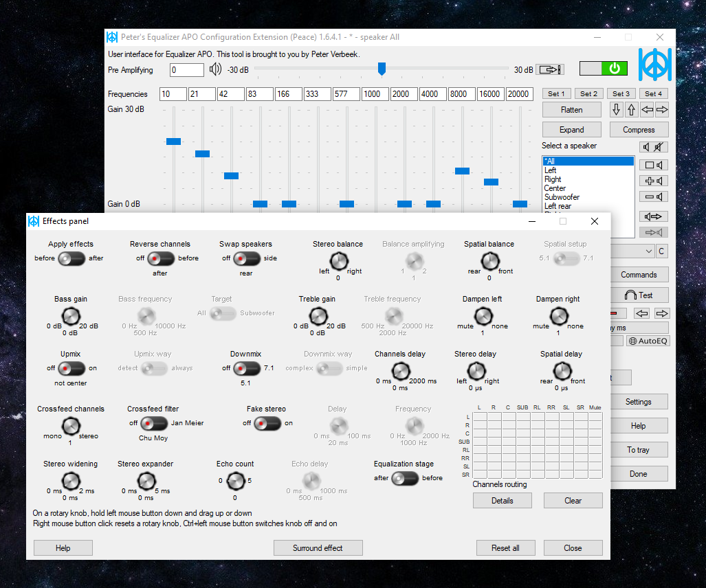Click the Stereo widening knob
The width and height of the screenshot is (706, 588).
pyautogui.click(x=71, y=481)
